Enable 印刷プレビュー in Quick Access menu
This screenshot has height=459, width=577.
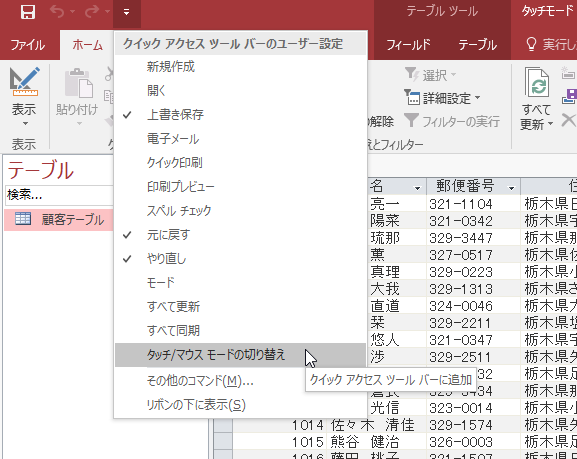[x=241, y=187]
